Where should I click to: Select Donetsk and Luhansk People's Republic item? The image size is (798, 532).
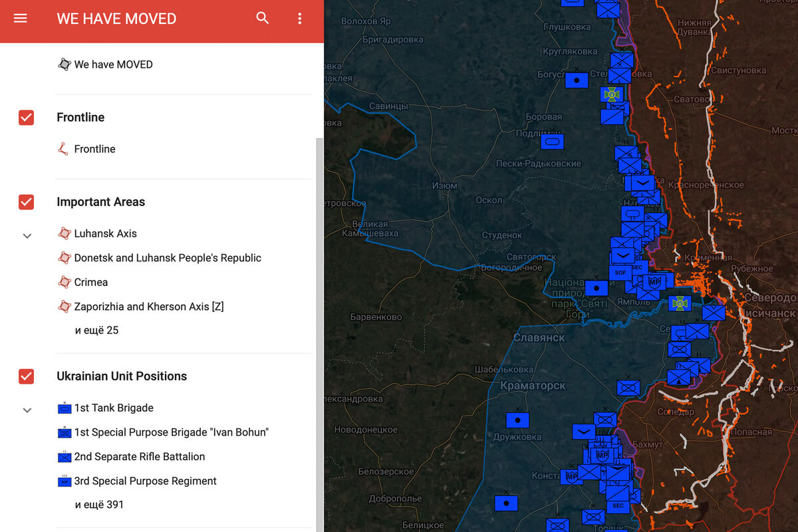coord(168,258)
